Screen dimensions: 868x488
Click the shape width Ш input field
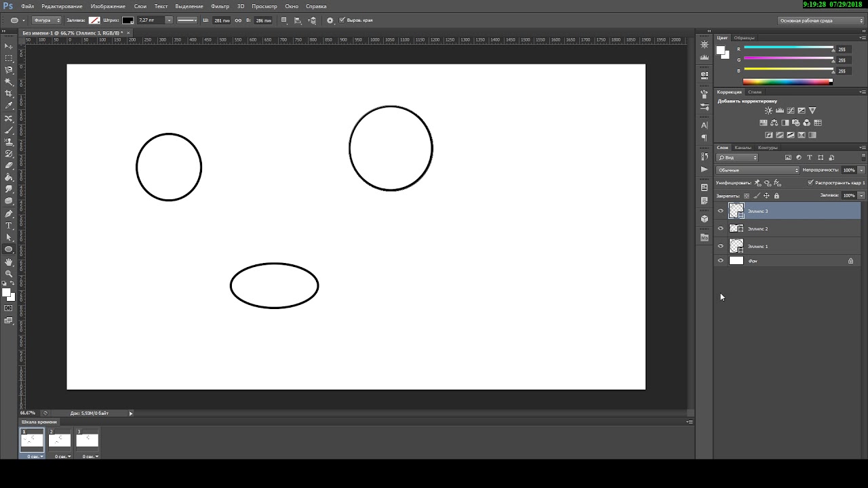coord(221,20)
